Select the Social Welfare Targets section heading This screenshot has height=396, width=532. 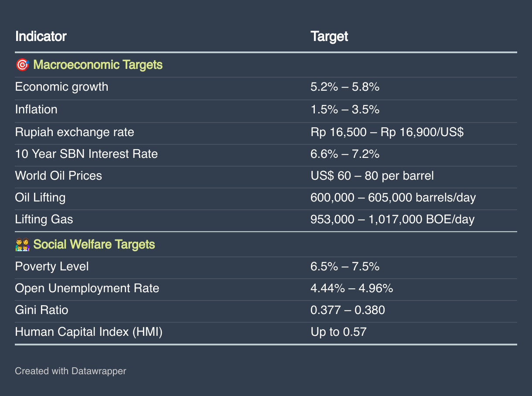(x=94, y=244)
